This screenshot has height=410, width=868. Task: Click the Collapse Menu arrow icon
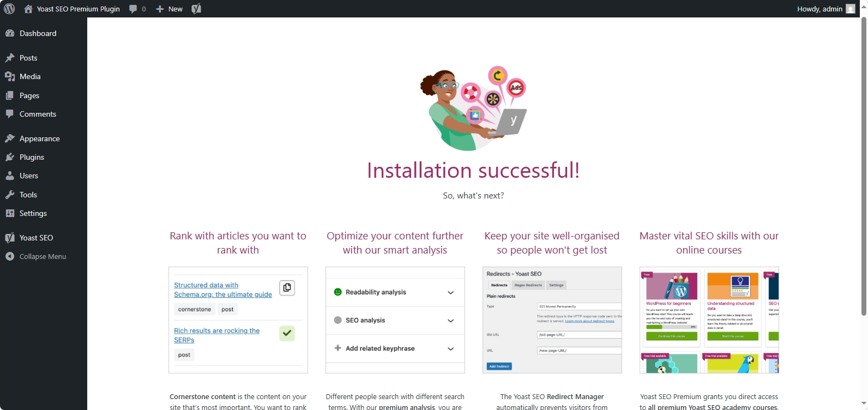click(10, 256)
